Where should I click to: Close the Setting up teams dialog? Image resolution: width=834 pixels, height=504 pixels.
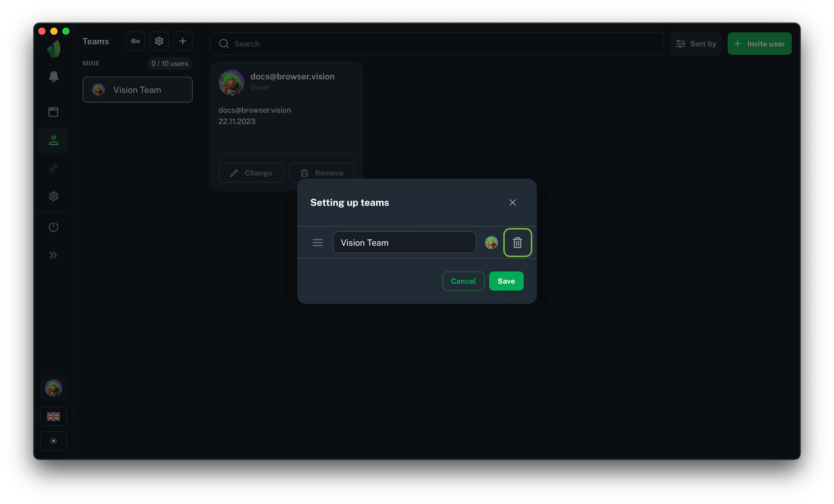pos(513,203)
